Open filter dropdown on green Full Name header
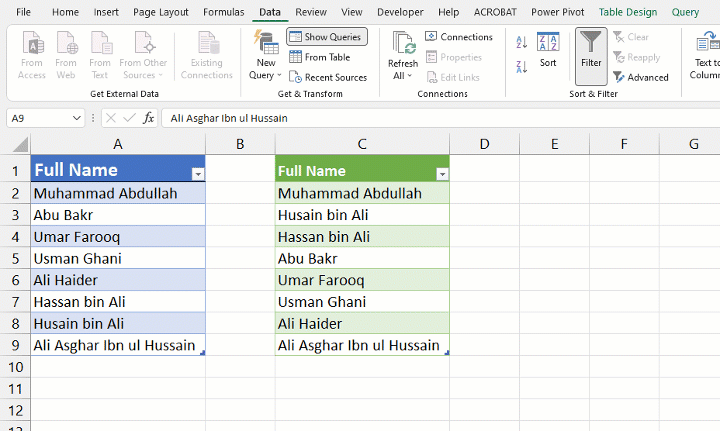 [x=442, y=174]
